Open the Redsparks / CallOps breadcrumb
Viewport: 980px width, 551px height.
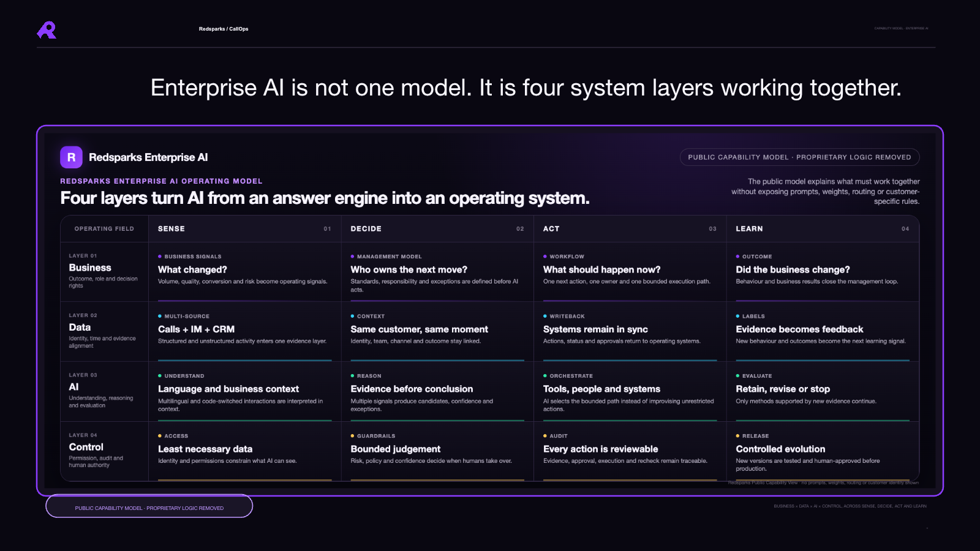224,29
